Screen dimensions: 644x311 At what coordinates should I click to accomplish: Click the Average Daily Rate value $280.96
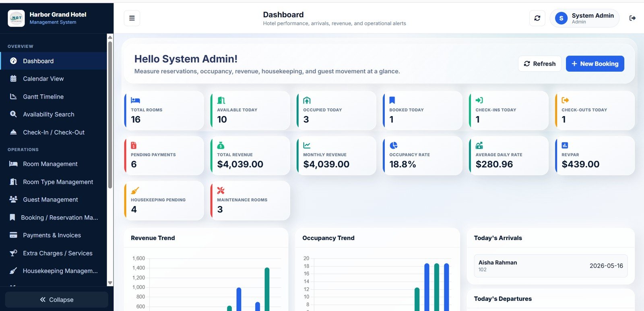[494, 164]
